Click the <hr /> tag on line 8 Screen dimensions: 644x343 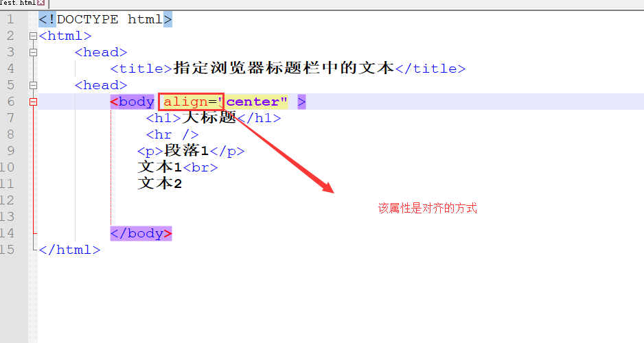[x=172, y=134]
